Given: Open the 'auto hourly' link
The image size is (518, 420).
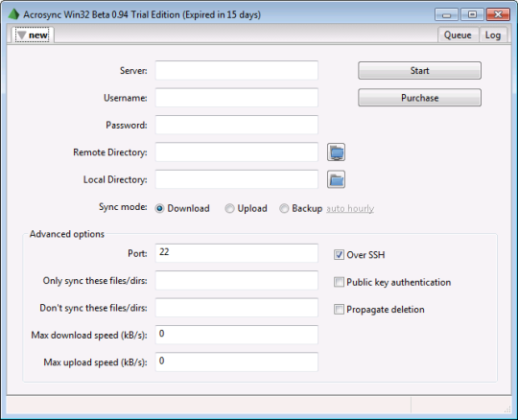Looking at the screenshot, I should 350,209.
